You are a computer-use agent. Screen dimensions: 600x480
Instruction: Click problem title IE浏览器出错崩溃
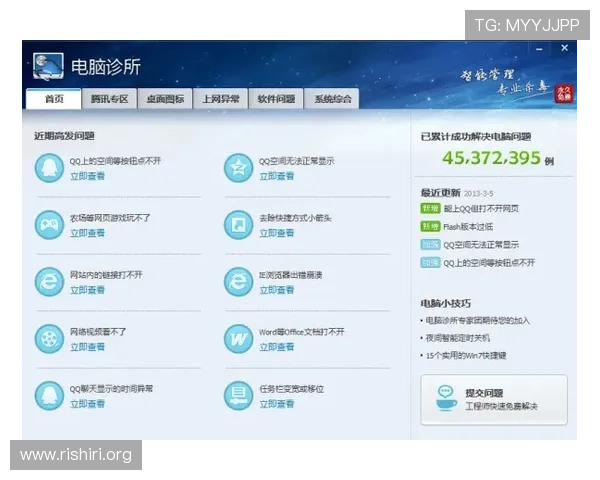[291, 275]
